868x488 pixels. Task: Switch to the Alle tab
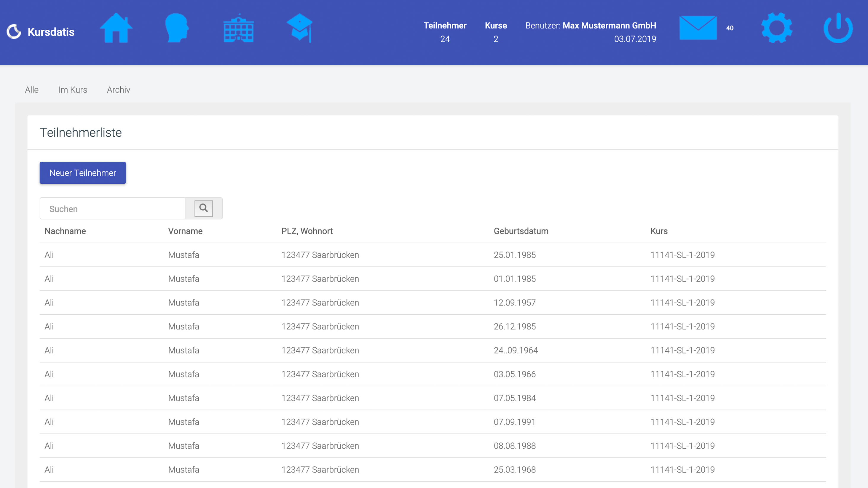click(x=32, y=89)
